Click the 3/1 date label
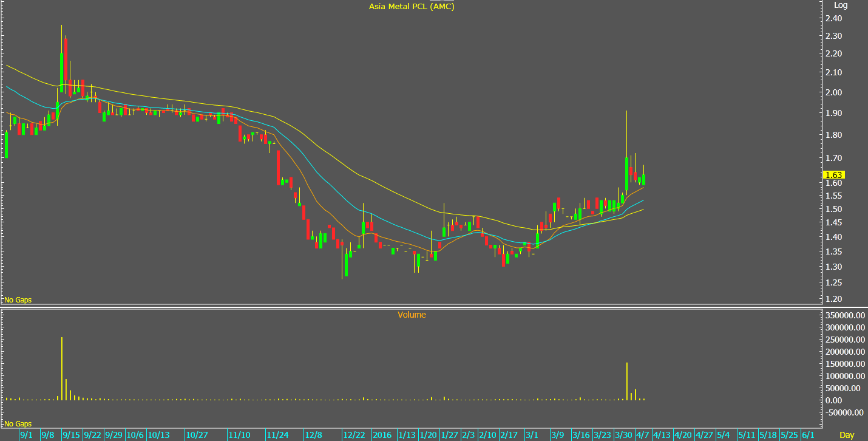Viewport: 868px width, 441px height. (532, 436)
